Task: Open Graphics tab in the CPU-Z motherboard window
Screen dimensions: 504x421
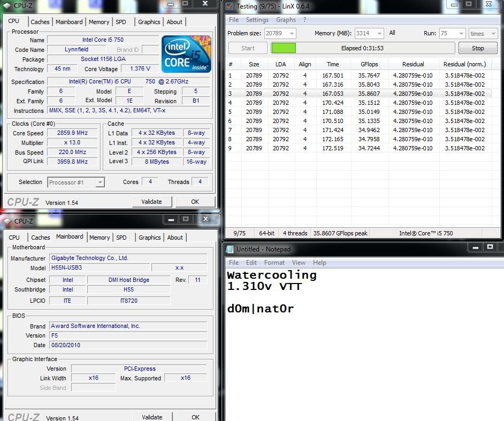Action: 150,238
